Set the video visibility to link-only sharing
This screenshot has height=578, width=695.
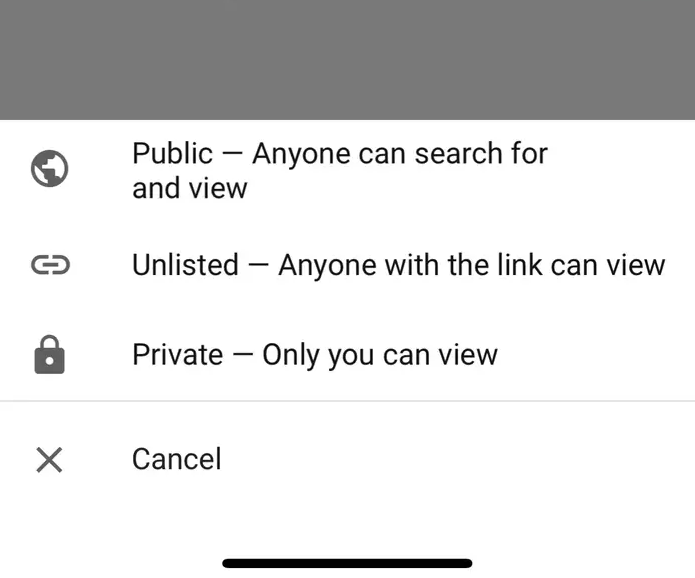[x=348, y=265]
